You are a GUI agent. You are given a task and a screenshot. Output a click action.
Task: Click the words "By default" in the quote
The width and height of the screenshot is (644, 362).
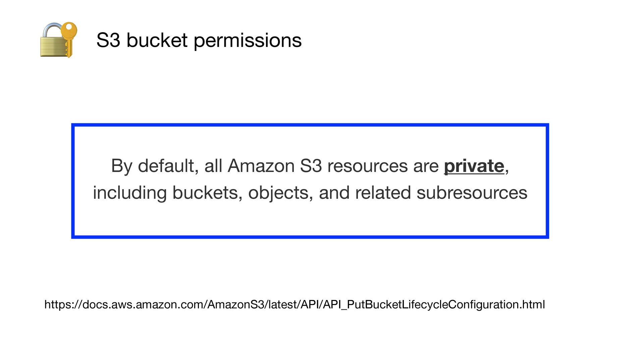tap(153, 166)
